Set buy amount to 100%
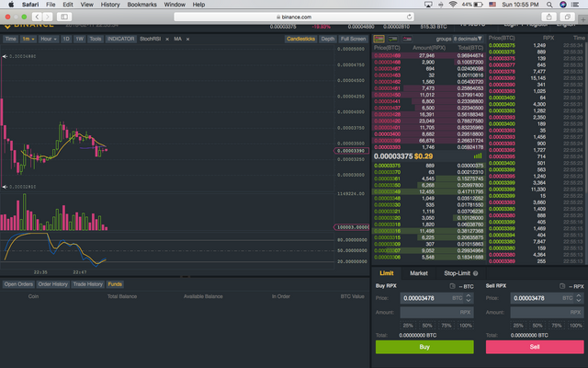 pos(466,326)
